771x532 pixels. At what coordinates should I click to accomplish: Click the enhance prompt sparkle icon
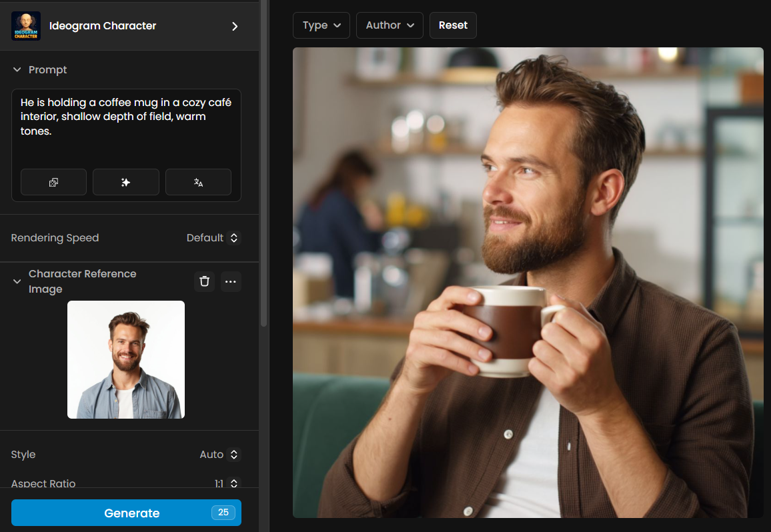point(126,183)
